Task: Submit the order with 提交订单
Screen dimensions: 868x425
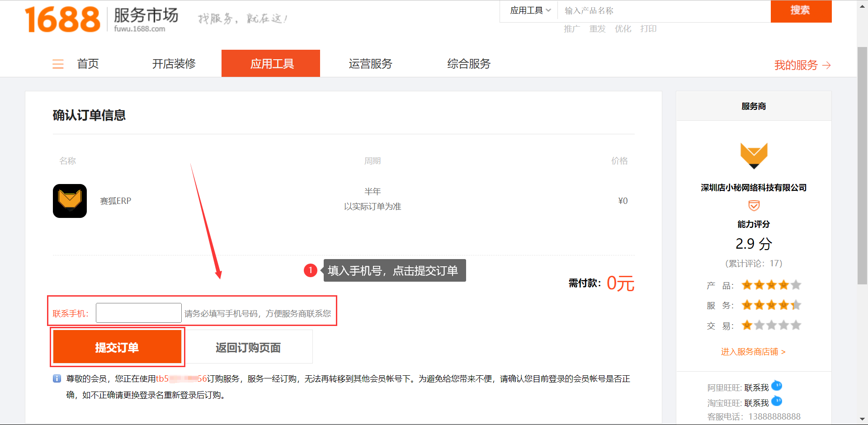Action: tap(117, 347)
